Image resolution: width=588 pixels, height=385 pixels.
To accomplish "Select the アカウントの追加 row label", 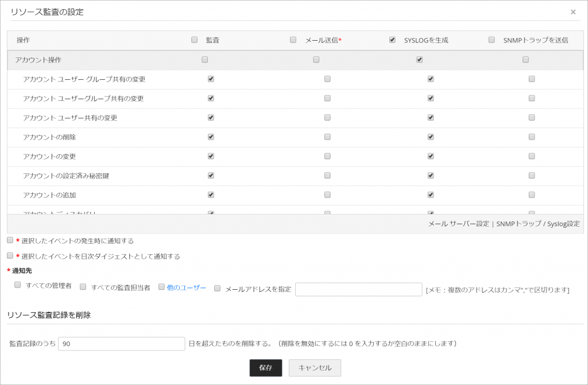I will point(49,195).
